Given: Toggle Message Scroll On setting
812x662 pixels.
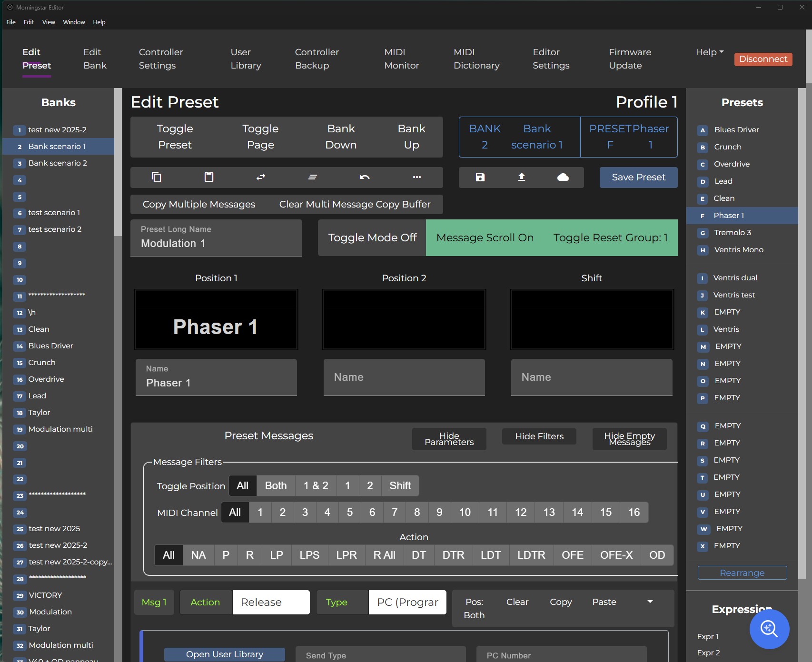Looking at the screenshot, I should (485, 237).
